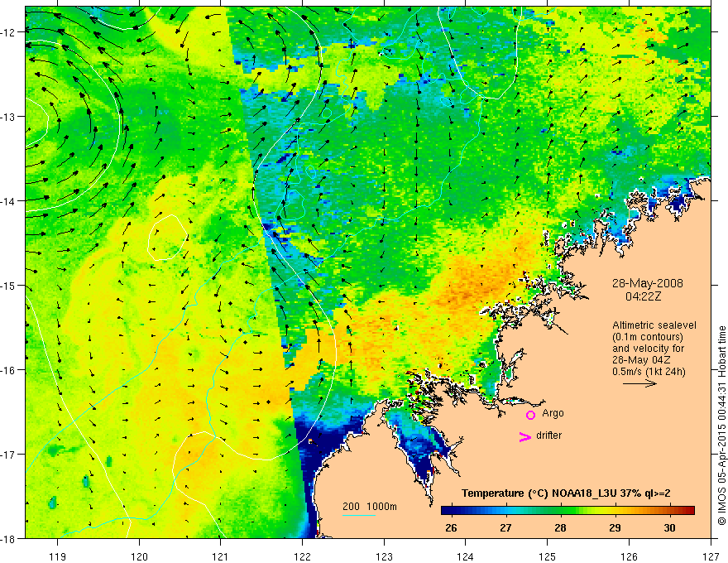Screen dimensions: 728x563
Task: Click latitude axis label -13
Action: click(x=8, y=117)
